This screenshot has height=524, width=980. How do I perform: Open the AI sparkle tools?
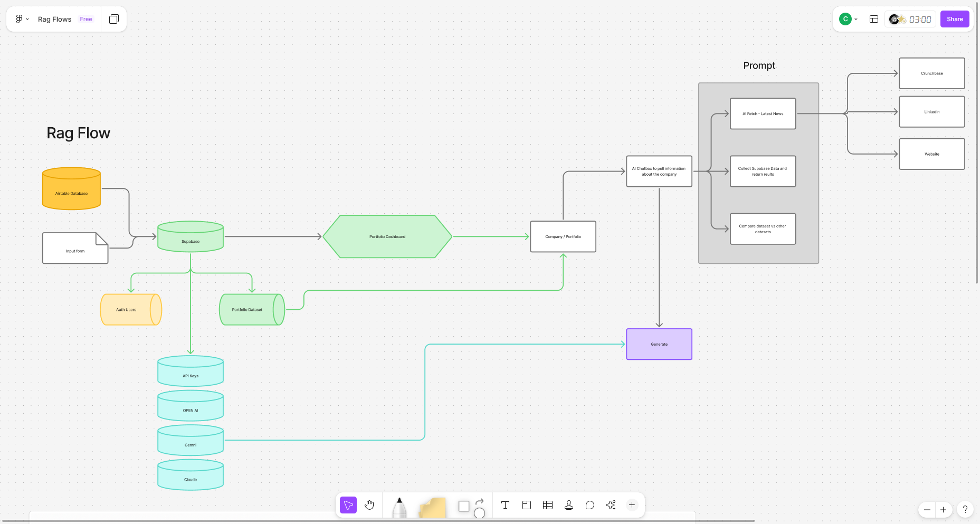(611, 505)
